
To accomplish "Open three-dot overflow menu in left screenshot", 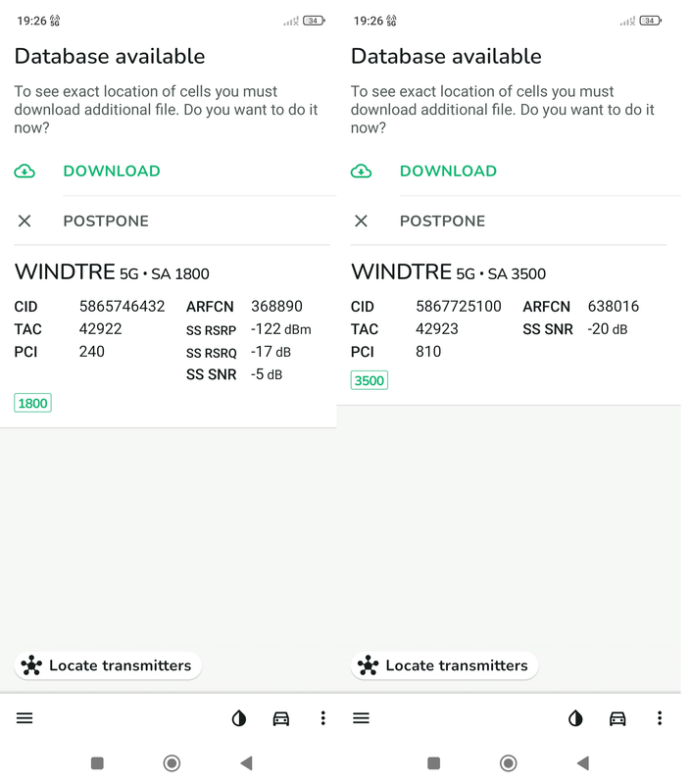I will pos(323,718).
